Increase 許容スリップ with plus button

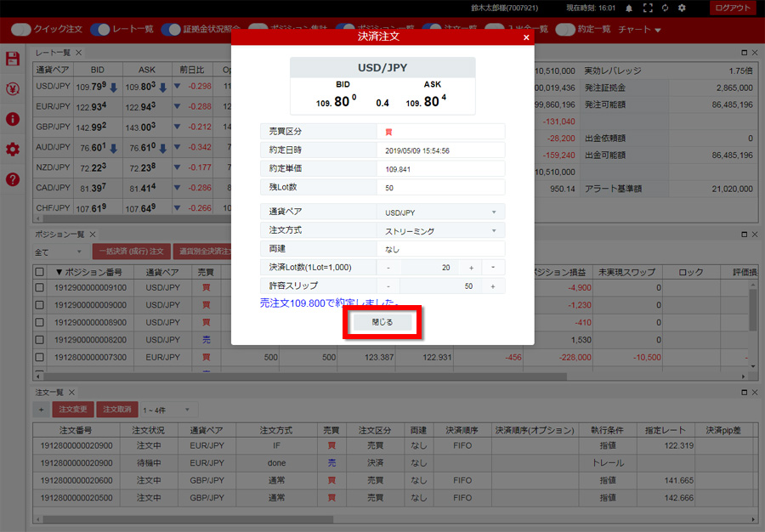493,286
